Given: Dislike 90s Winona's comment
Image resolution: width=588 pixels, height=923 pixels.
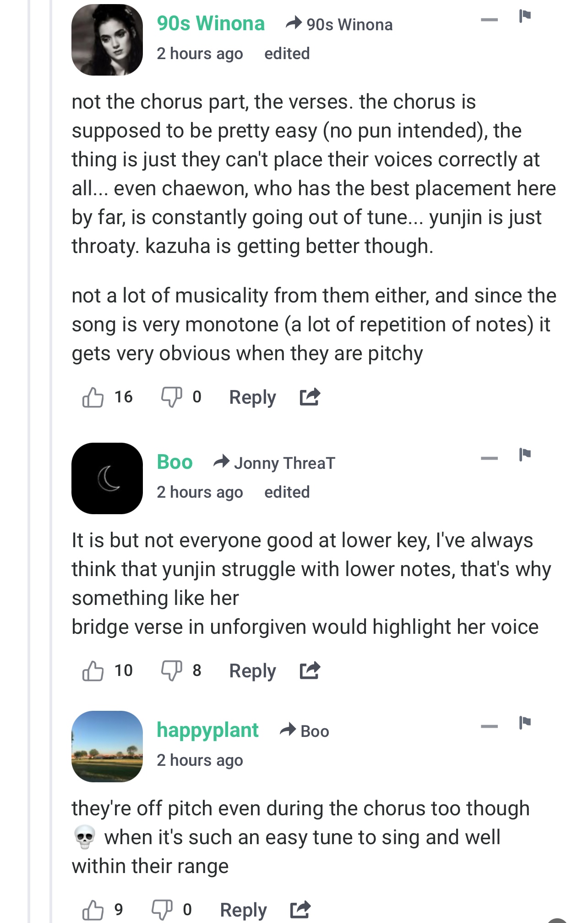Looking at the screenshot, I should (171, 397).
